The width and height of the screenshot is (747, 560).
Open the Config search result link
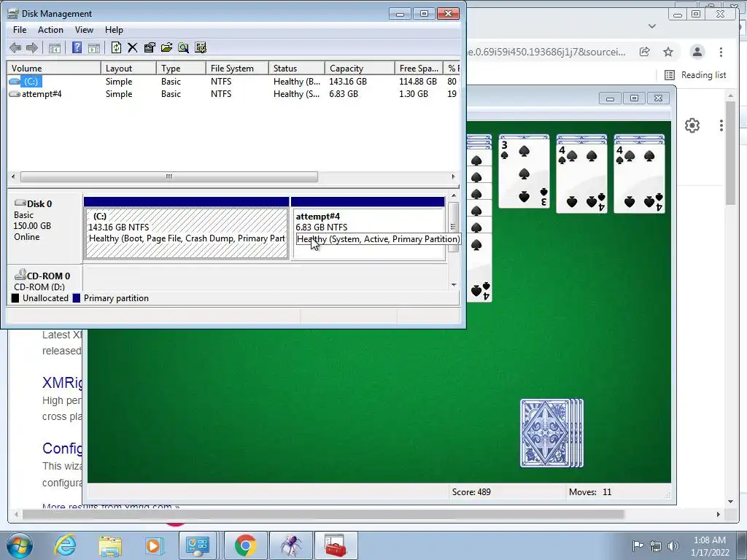(62, 448)
